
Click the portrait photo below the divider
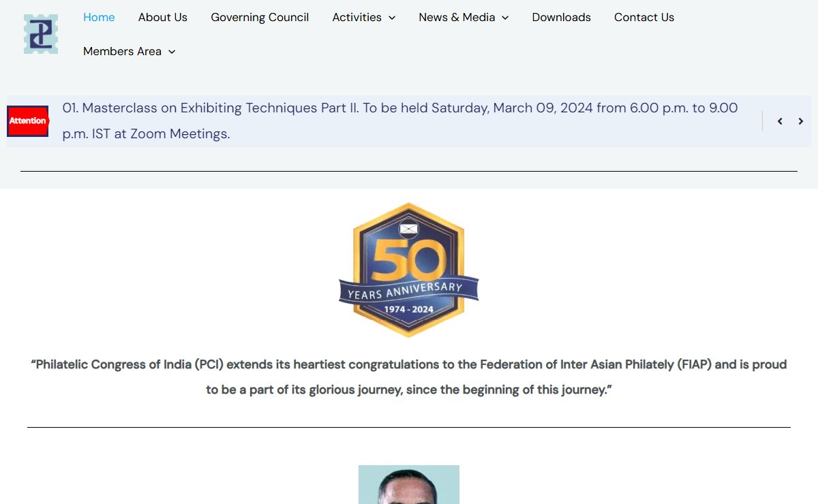pyautogui.click(x=409, y=484)
